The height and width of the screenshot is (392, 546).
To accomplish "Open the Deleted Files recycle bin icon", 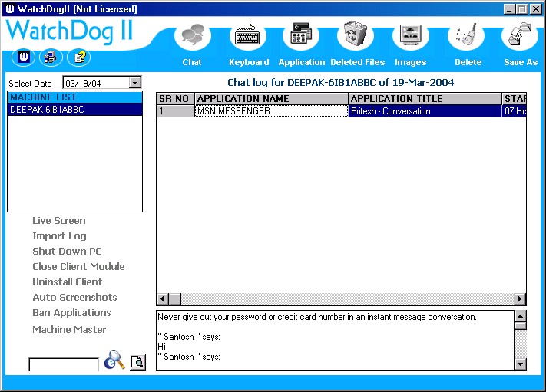I will coord(356,34).
